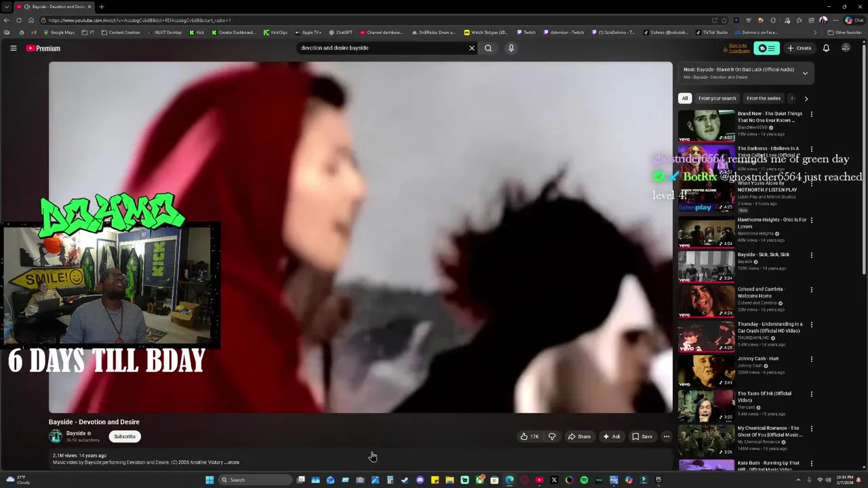Open the weather widget showing Cloudy
Viewport: 868px width, 488px height.
18,480
